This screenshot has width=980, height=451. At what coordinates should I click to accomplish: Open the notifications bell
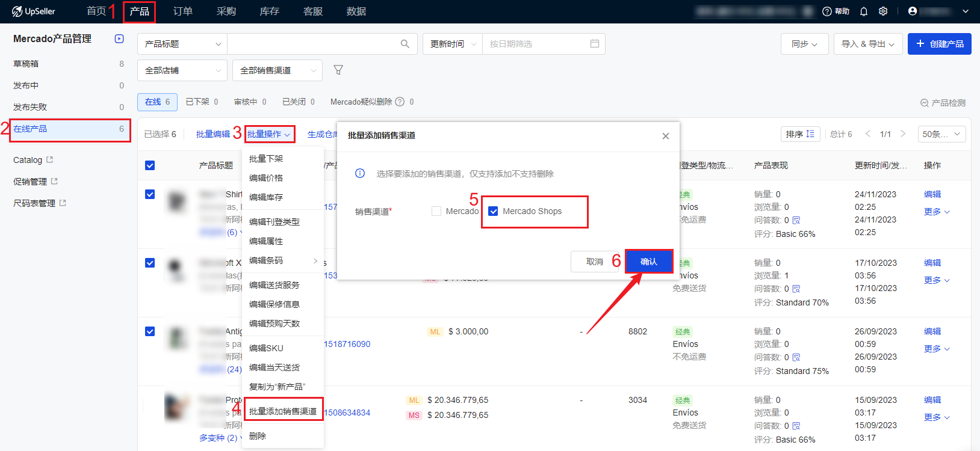(864, 11)
